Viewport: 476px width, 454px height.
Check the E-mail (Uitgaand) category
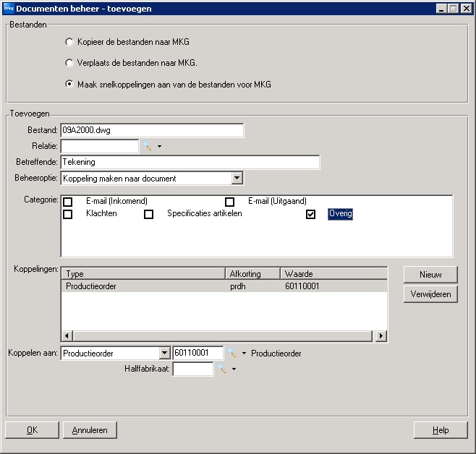(229, 202)
